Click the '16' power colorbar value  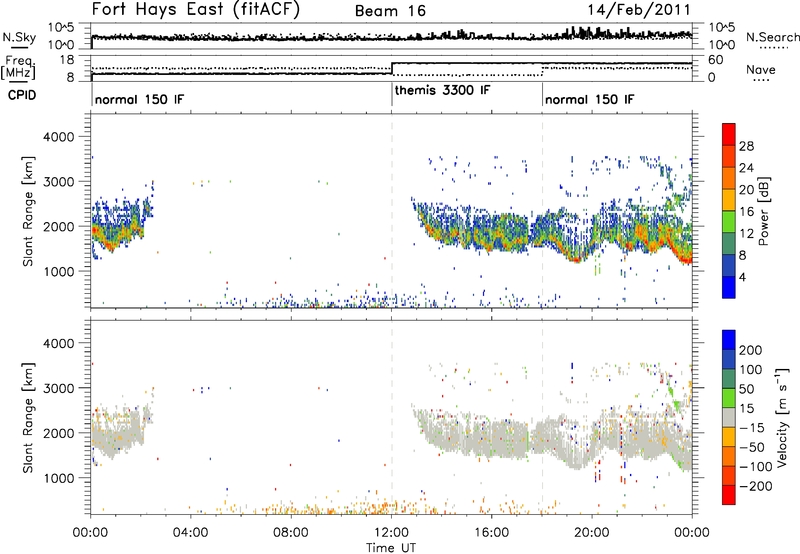pos(746,212)
